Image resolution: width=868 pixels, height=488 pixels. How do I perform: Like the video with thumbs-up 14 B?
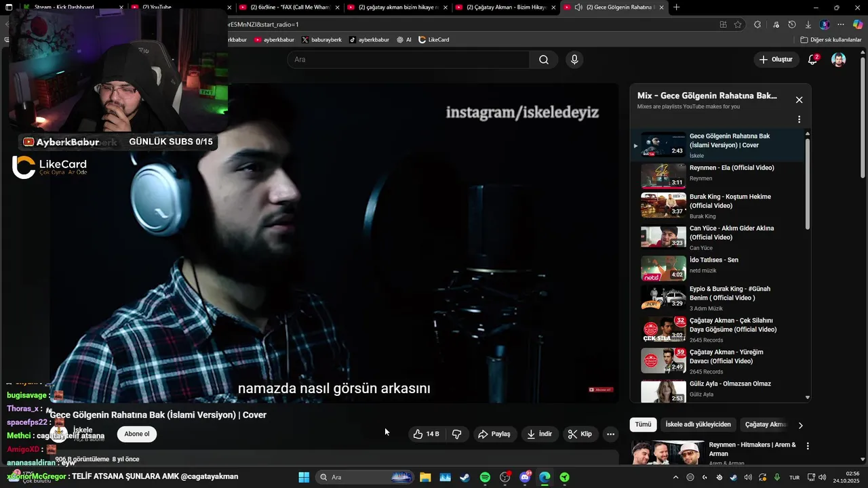(x=427, y=434)
